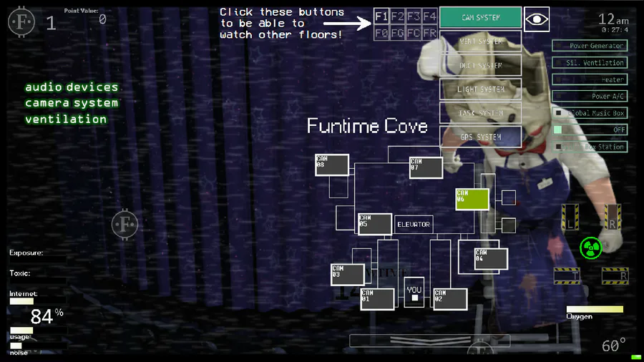Select CAM 04 on the map
This screenshot has width=644, height=362.
click(491, 258)
